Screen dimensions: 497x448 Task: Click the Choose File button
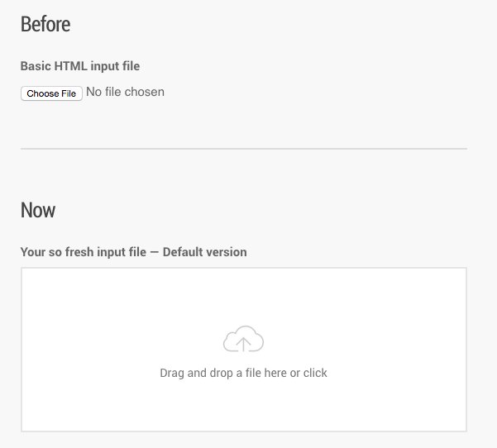51,93
